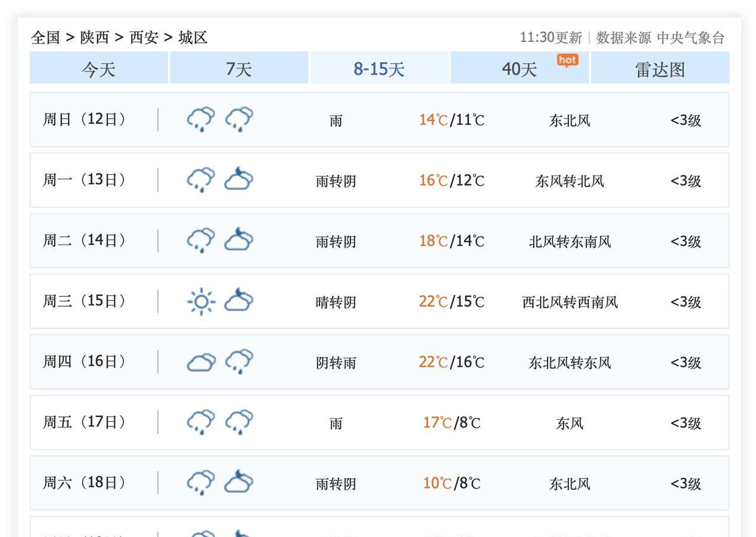
Task: Select the 8-15天 tab
Action: click(x=379, y=69)
